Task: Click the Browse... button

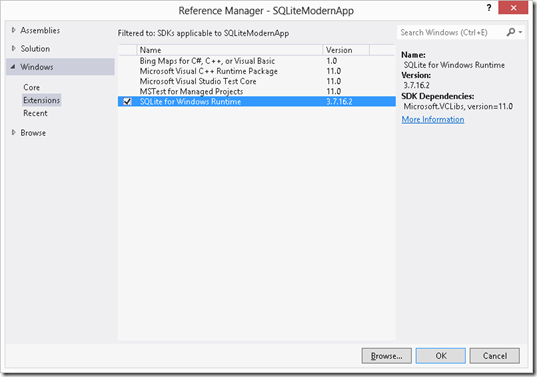Action: coord(387,356)
